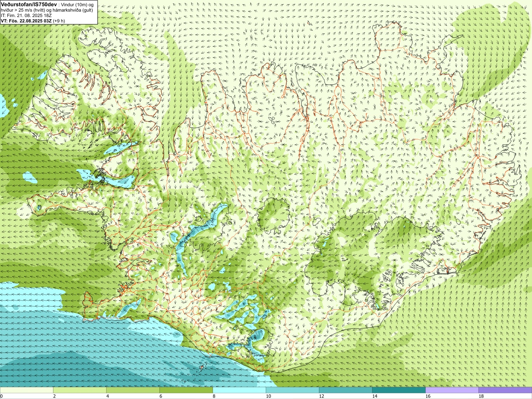Click the legend scale label "8"

pyautogui.click(x=214, y=396)
